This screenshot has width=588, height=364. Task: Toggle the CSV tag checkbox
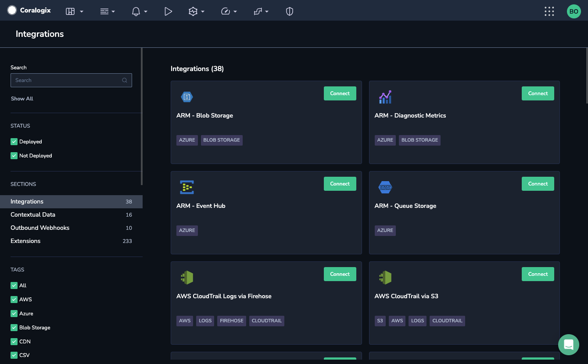pyautogui.click(x=14, y=355)
